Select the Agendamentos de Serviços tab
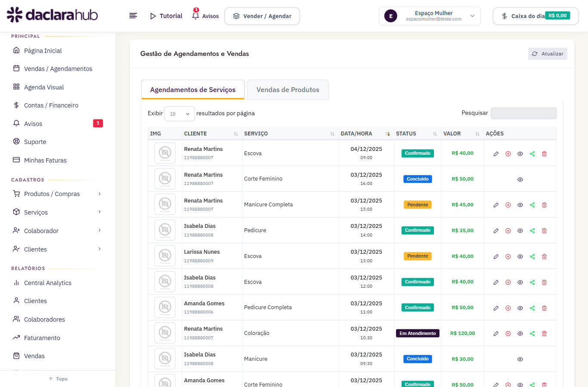 click(x=193, y=90)
